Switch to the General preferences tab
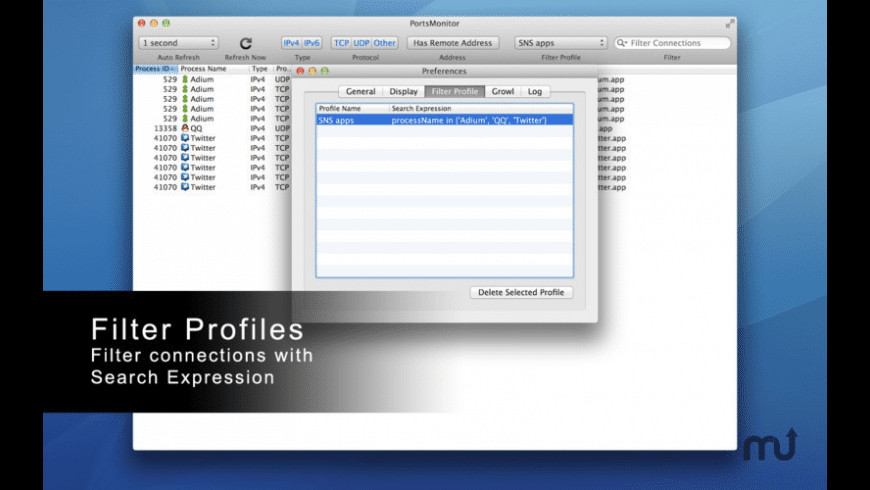Screen dimensions: 870x490 click(x=360, y=91)
